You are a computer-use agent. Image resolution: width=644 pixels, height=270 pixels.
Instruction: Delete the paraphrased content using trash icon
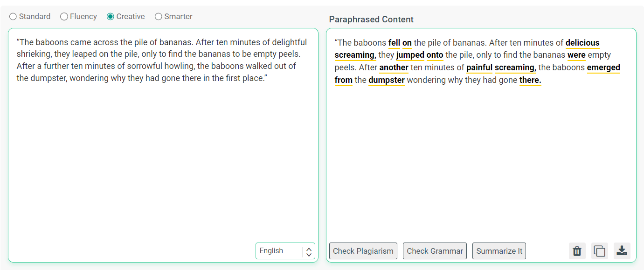(x=577, y=251)
